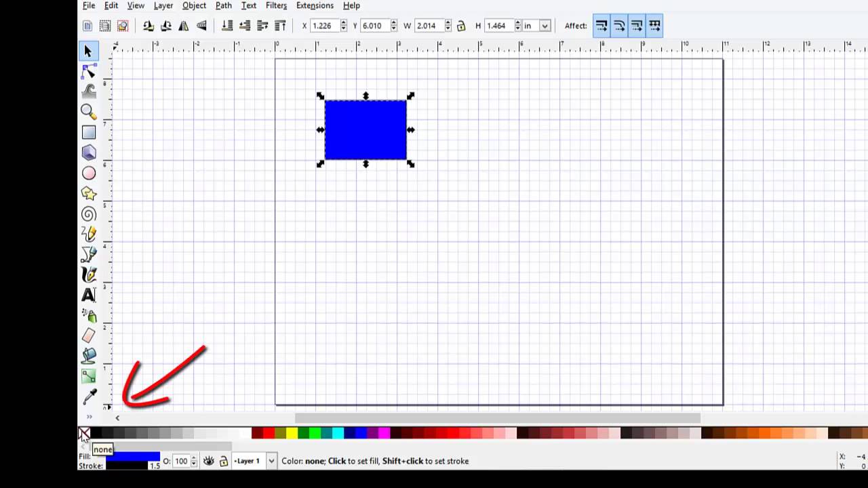The image size is (868, 488).
Task: Open the File menu
Action: pos(89,5)
